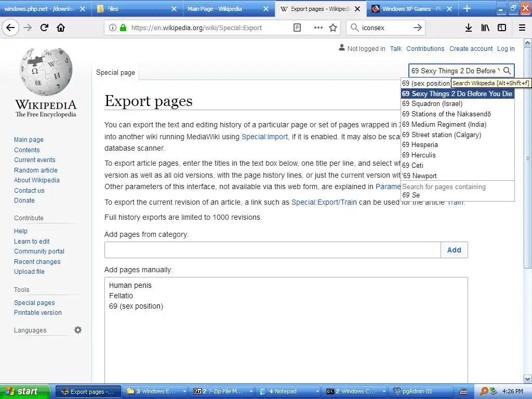Click Search for pages containing 69 Se
This screenshot has height=399, width=532.
[x=457, y=191]
